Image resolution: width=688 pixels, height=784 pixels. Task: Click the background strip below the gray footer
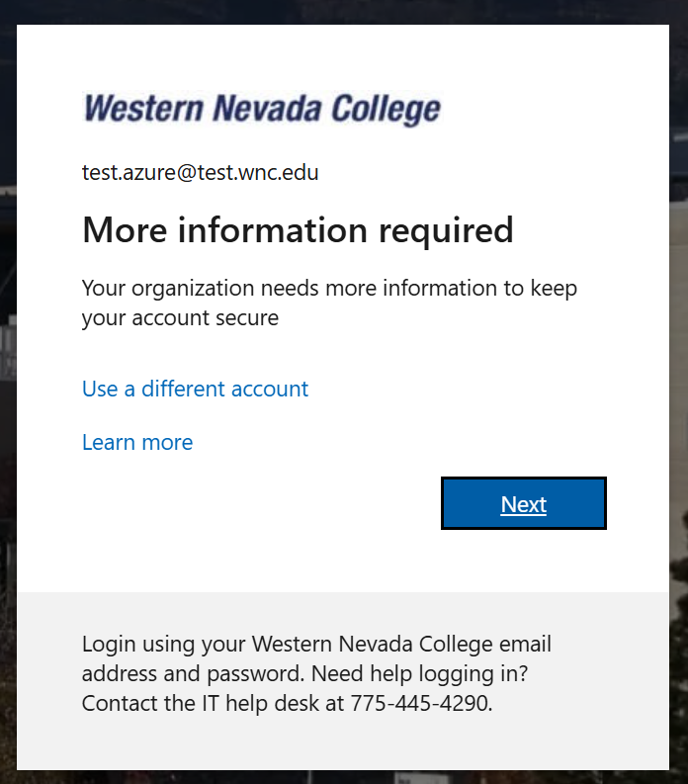coord(344,777)
